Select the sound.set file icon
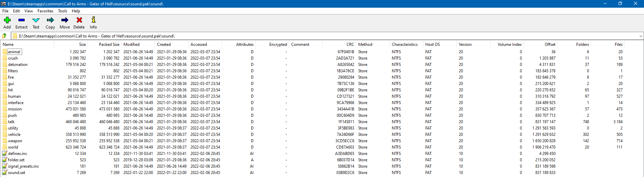 (5, 172)
